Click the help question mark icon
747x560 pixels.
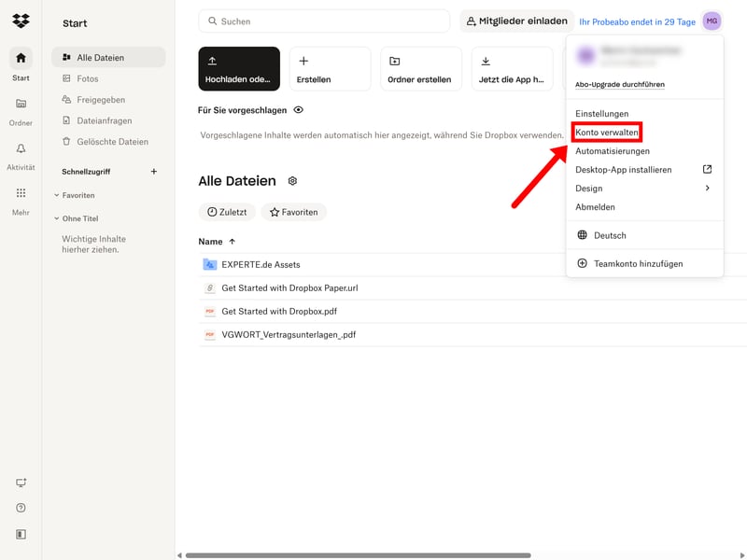(x=21, y=508)
